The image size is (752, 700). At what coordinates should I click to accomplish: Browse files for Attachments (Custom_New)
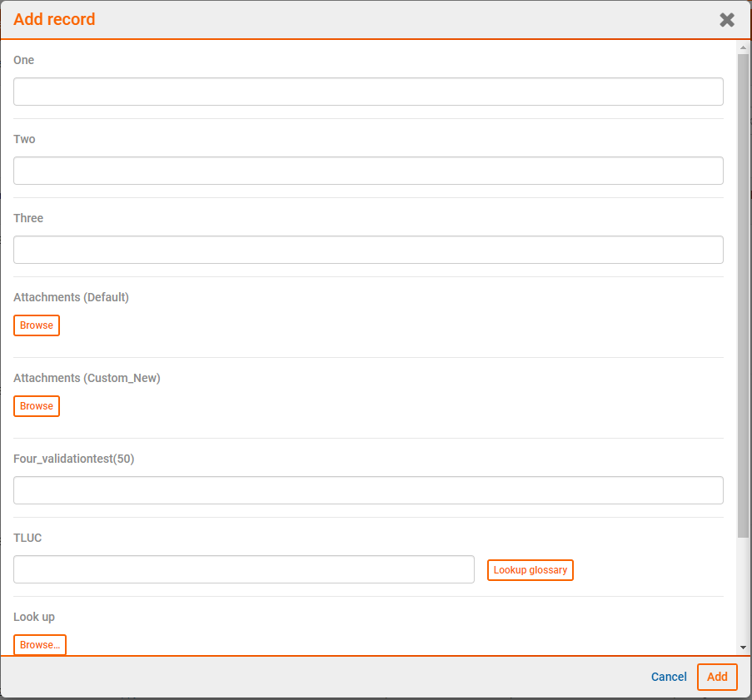(37, 406)
